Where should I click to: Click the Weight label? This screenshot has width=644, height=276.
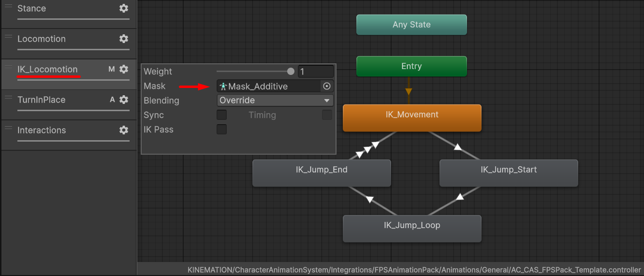[158, 72]
